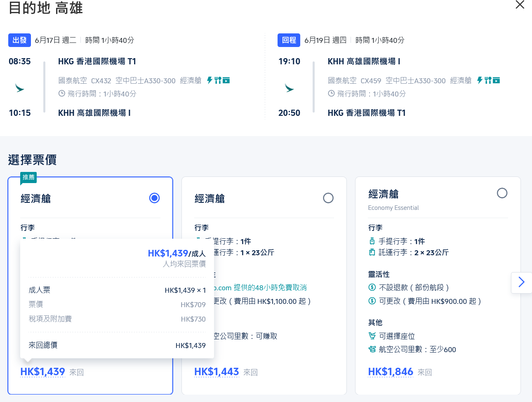Select the recommended 經濟艙 fare radio button
532x402 pixels.
154,198
